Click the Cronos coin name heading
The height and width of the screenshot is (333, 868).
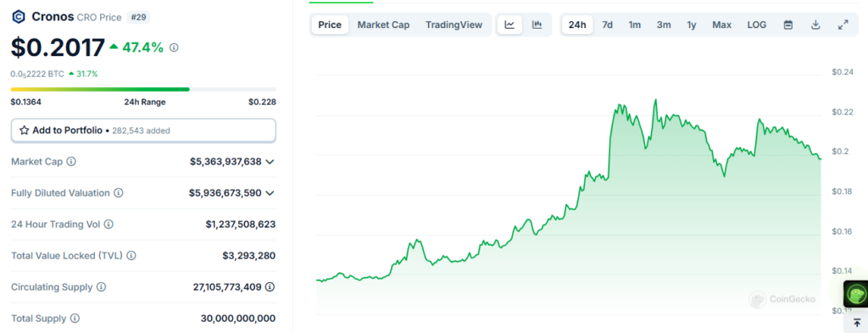(53, 17)
